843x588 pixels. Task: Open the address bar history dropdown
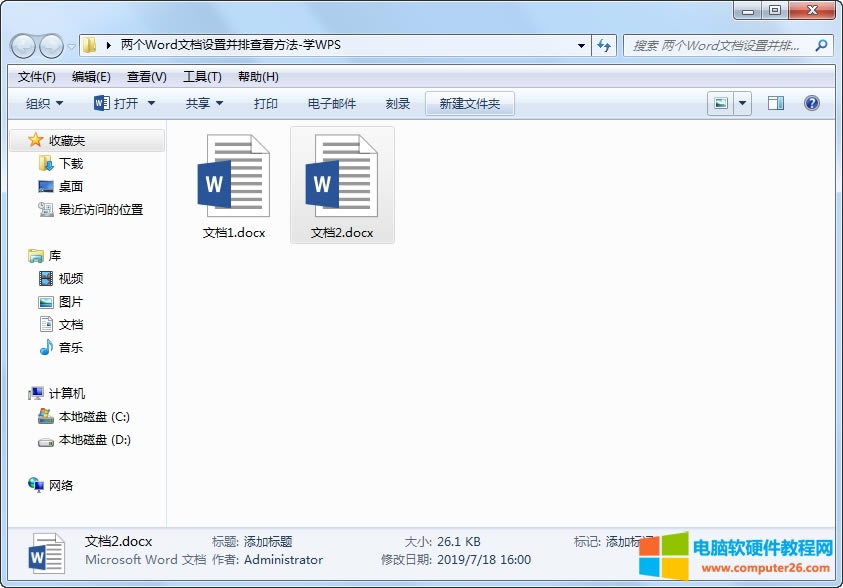point(580,45)
